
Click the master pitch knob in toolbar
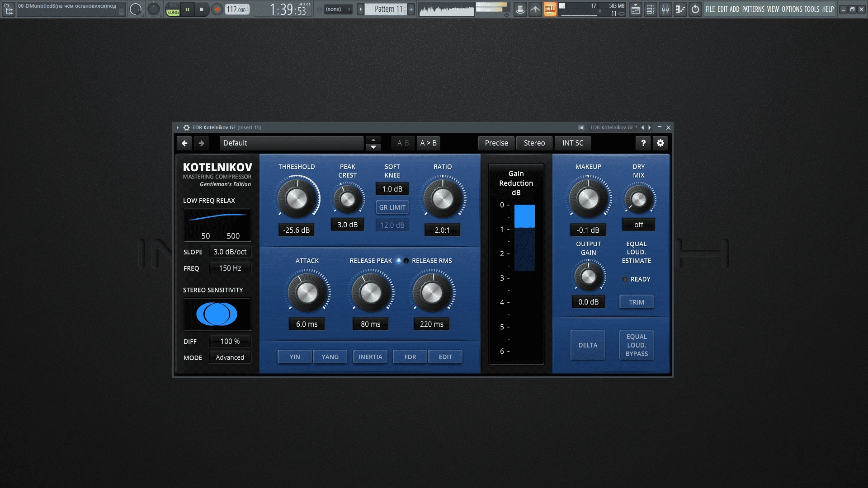pos(154,9)
